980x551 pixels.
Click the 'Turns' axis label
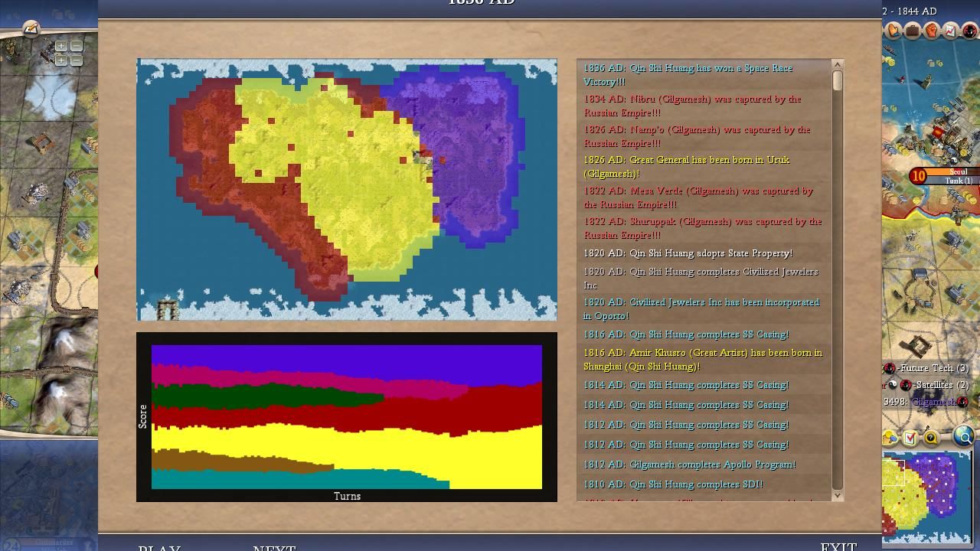pos(347,496)
